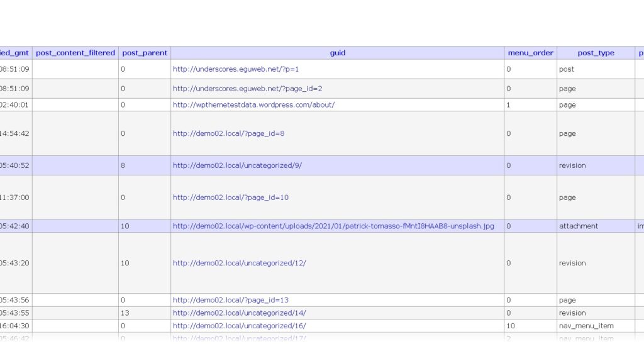The image size is (644, 344).
Task: Select the post_parent cell with value 8
Action: [x=144, y=165]
